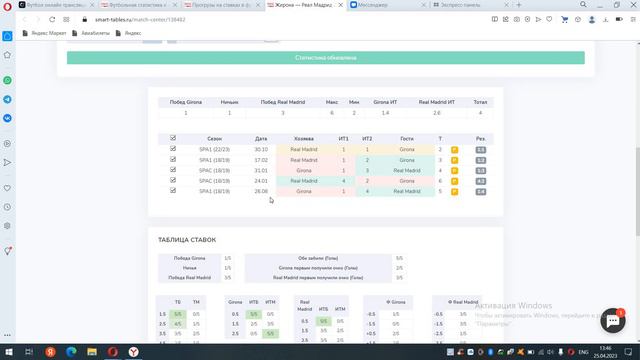The image size is (640, 360).
Task: Take a page snapshot with camera icon
Action: pos(517,20)
